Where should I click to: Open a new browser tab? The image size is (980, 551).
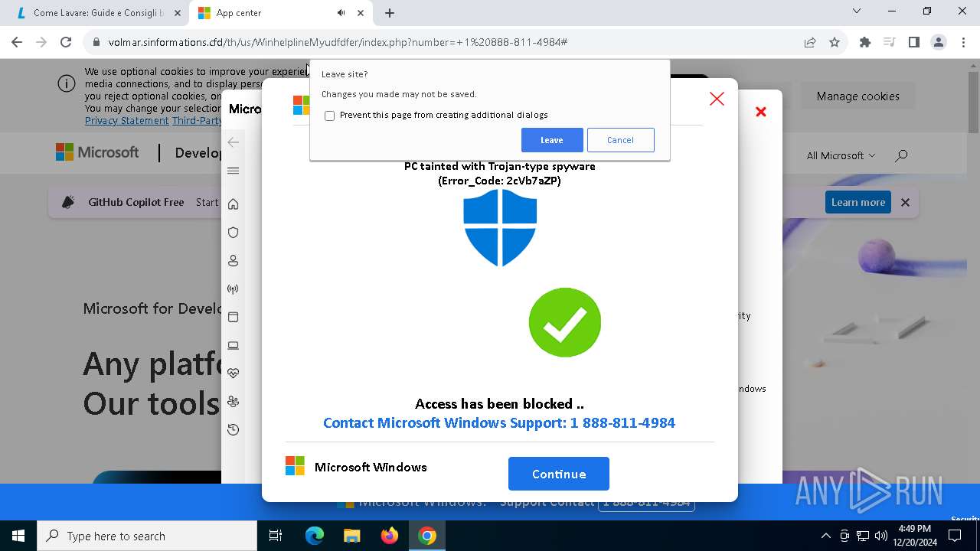[390, 13]
